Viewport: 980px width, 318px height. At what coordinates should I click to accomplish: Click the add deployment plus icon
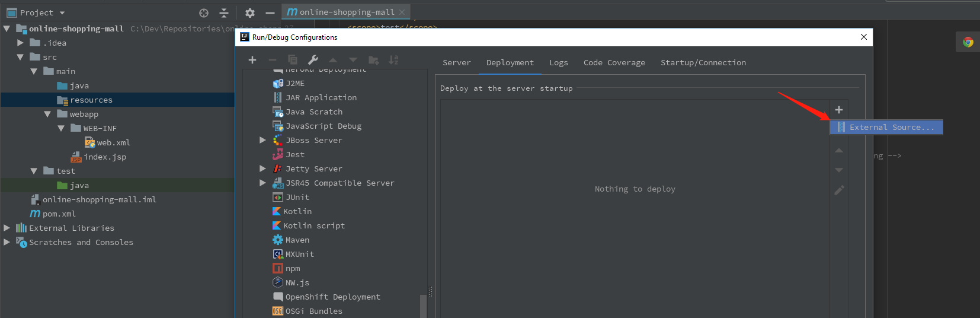click(x=839, y=110)
